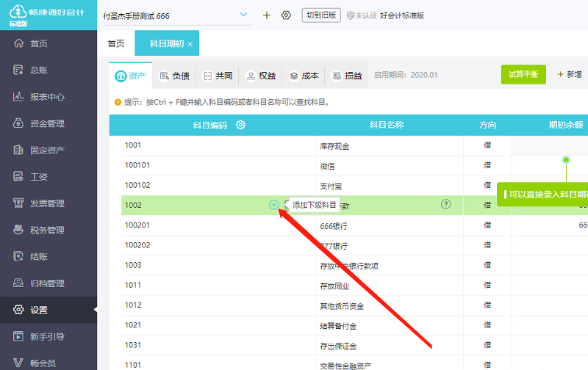
Task: Select account code 1011
Action: (x=133, y=285)
